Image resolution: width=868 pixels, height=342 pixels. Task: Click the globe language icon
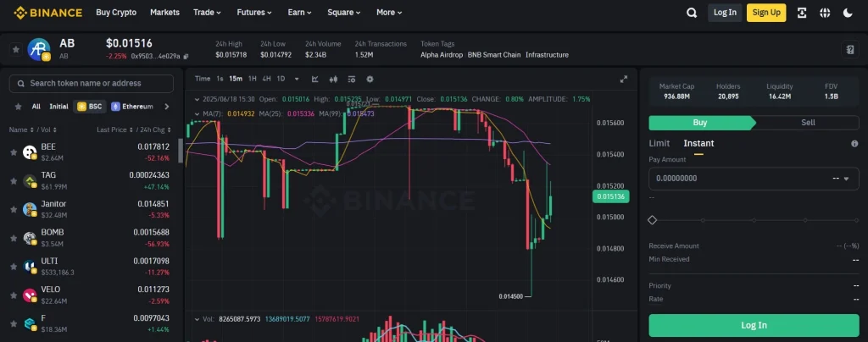click(825, 13)
